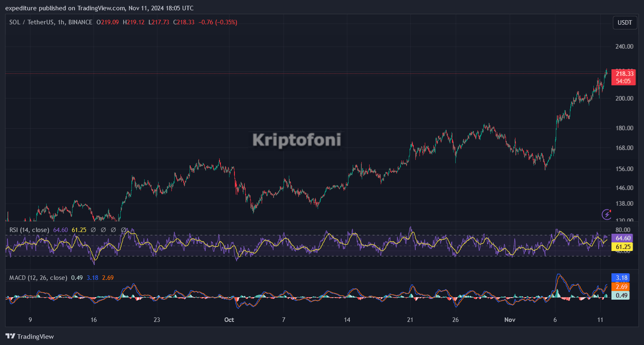Toggle the RSI (14, close) indicator label
The image size is (644, 345).
click(x=29, y=230)
